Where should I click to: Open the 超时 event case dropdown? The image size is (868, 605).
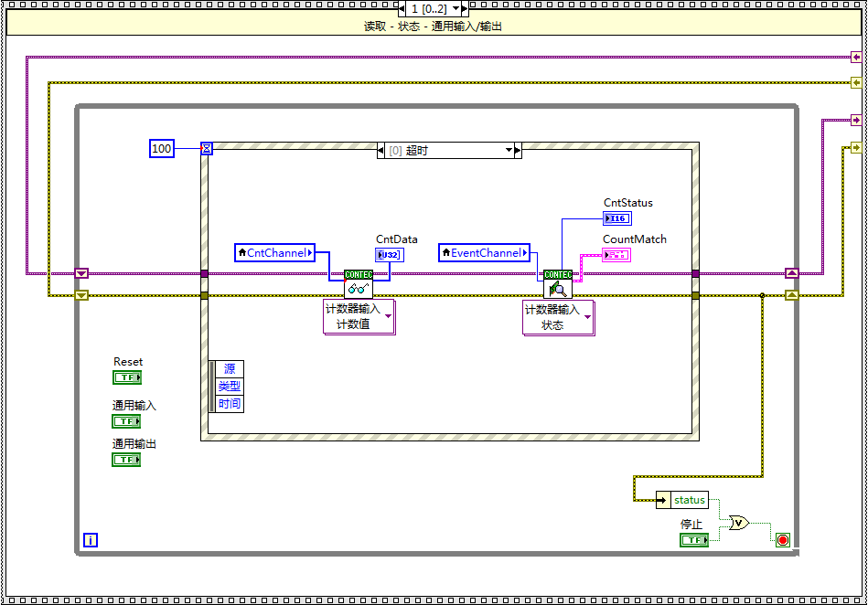(509, 150)
